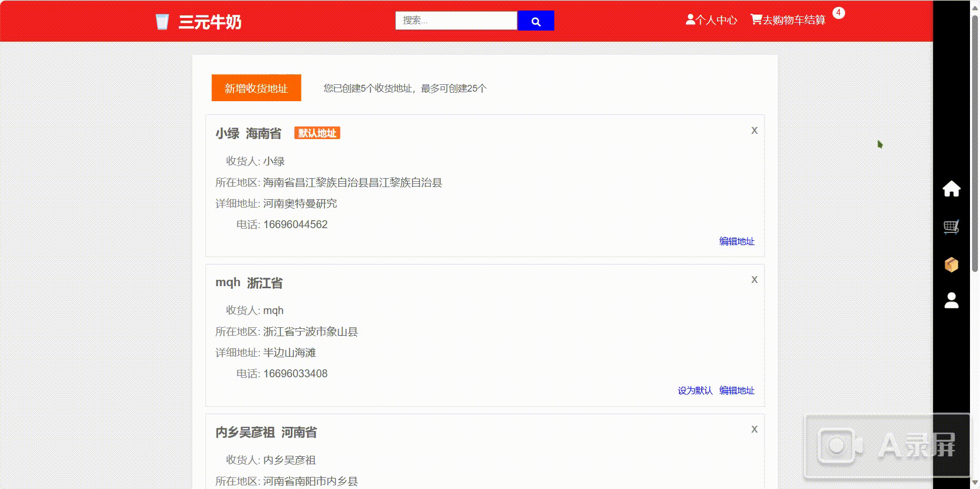This screenshot has height=489, width=980.
Task: Click the orders package box icon in sidebar
Action: pos(952,265)
